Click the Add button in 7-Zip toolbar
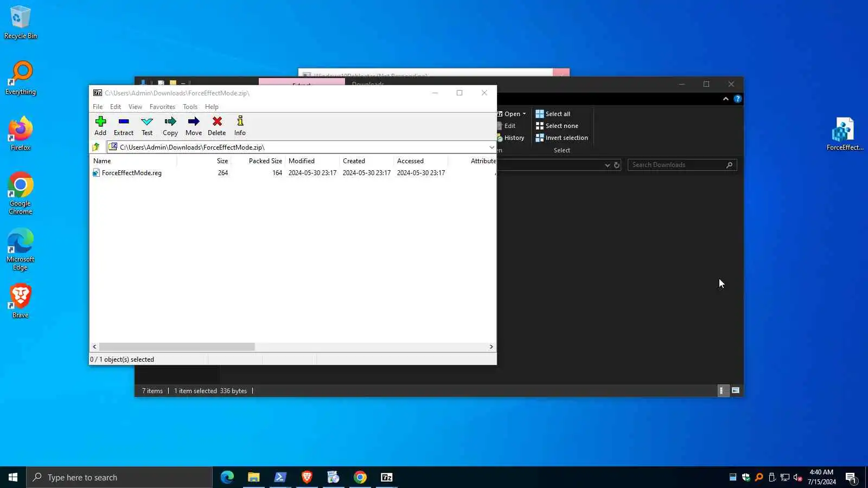This screenshot has width=868, height=488. tap(100, 126)
